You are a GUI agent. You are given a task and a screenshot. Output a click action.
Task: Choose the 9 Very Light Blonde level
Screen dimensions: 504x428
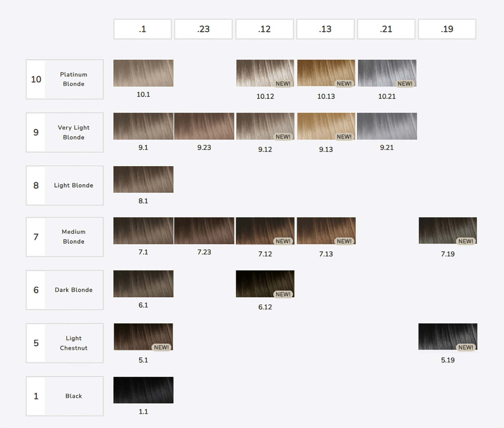click(65, 132)
